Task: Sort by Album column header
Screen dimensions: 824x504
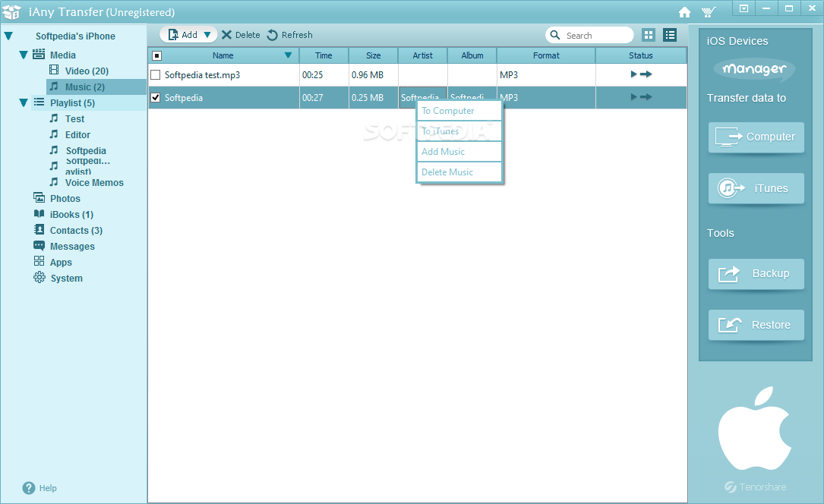Action: [472, 55]
